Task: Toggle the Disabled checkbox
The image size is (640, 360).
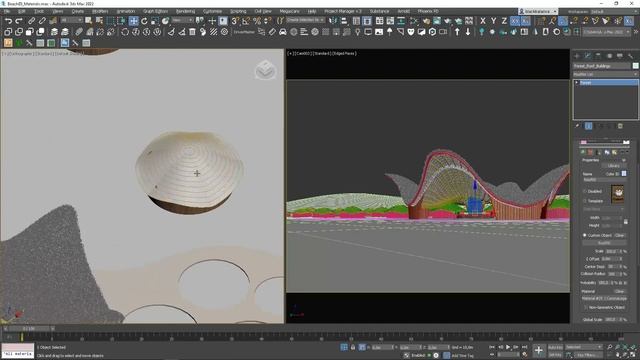Action: (585, 191)
